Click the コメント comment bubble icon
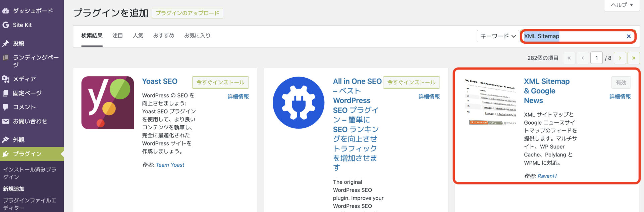The height and width of the screenshot is (212, 644). click(5, 107)
